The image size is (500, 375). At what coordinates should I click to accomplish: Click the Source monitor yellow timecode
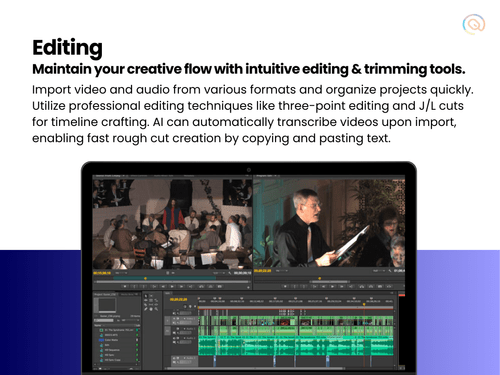click(x=102, y=273)
